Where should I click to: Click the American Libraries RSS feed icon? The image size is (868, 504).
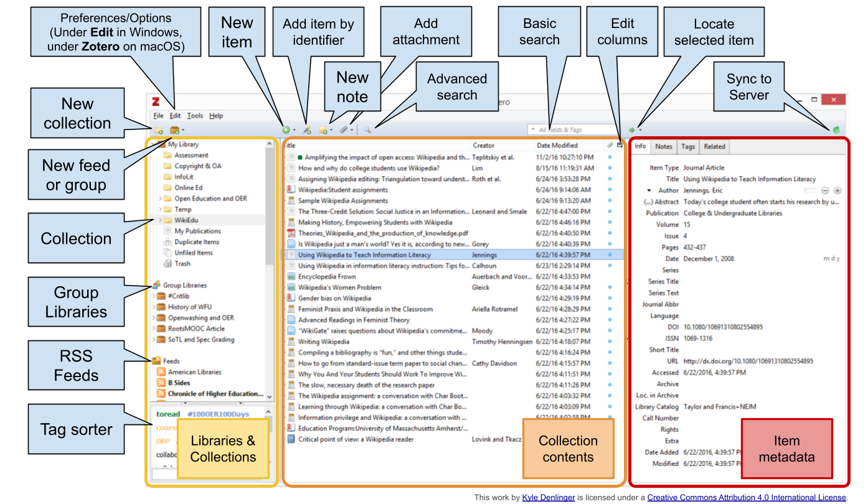pyautogui.click(x=161, y=372)
